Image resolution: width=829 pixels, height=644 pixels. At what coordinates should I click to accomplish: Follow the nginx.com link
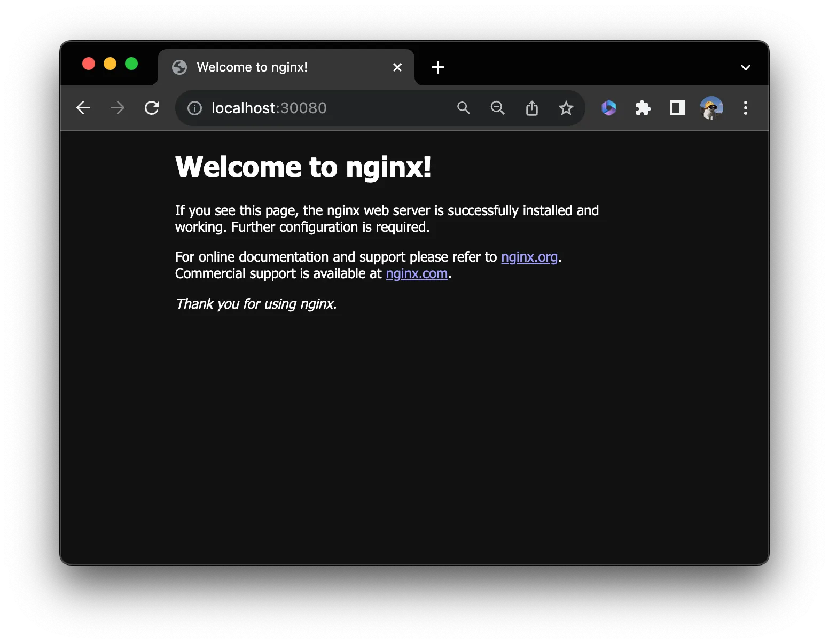(x=417, y=274)
